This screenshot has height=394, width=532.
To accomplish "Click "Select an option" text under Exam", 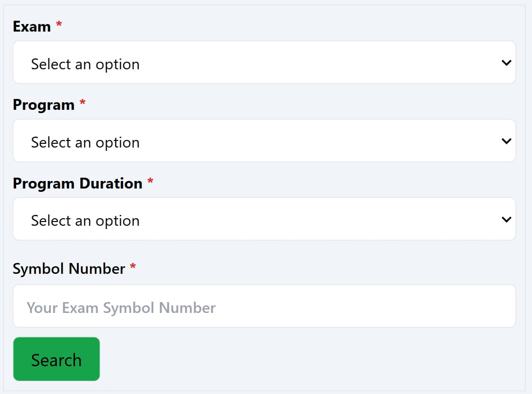I will tap(85, 64).
